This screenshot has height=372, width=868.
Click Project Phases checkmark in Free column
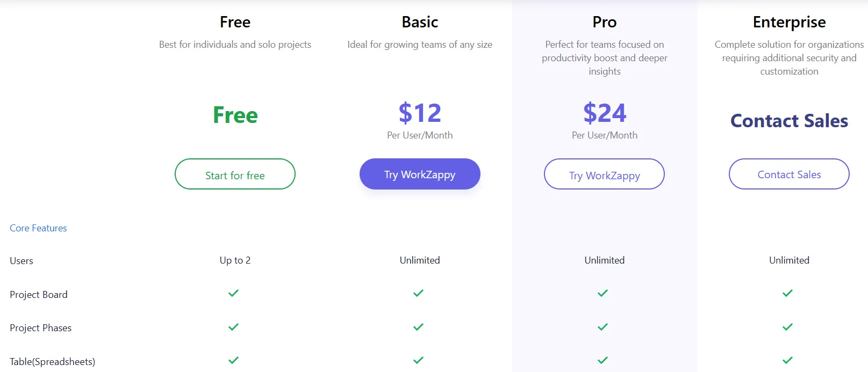tap(233, 327)
